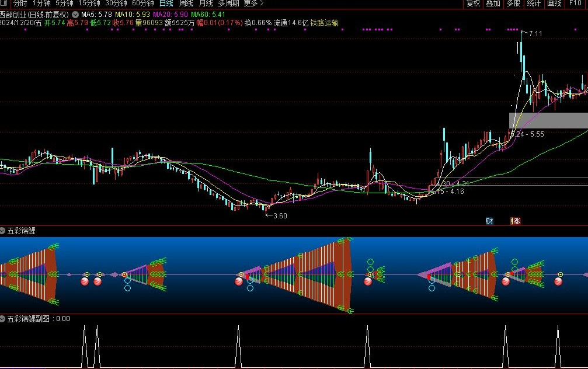
Task: Collapse the 五彩锦鲤副图 indicator panel arrow
Action: (2, 319)
